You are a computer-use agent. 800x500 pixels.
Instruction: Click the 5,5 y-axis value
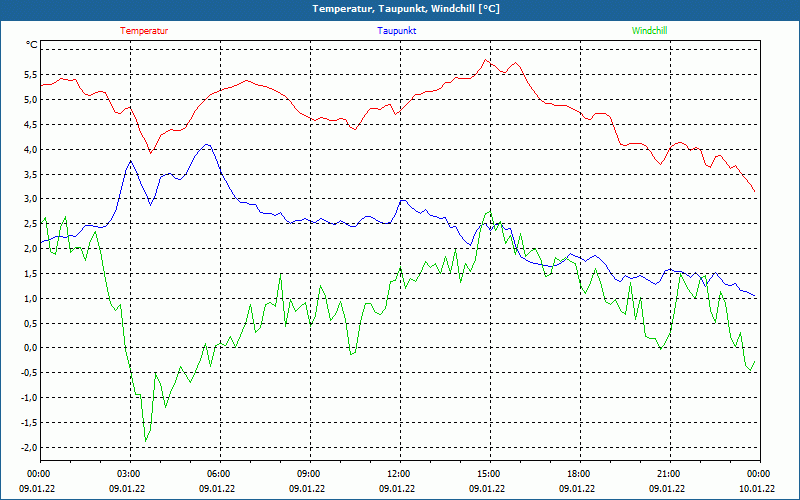point(31,74)
